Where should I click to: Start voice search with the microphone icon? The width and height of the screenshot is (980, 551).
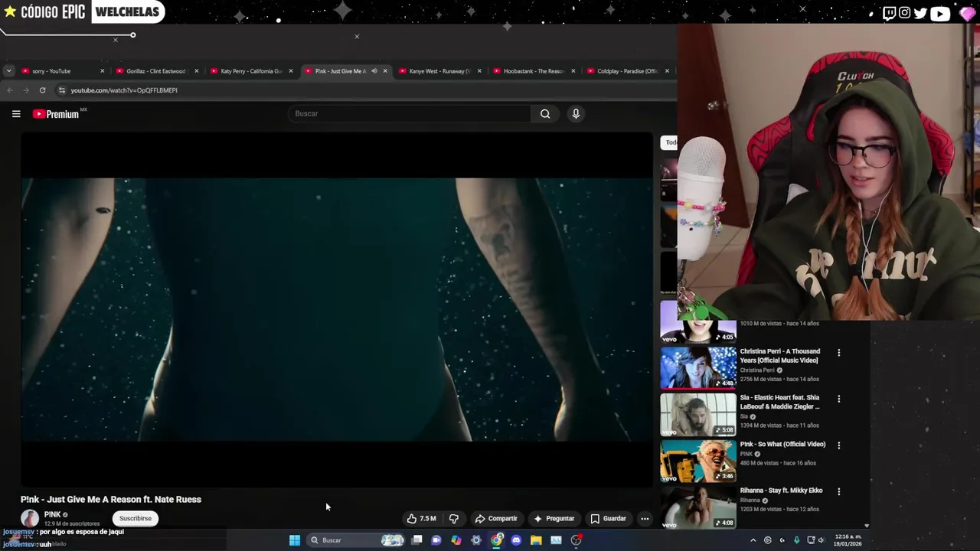click(576, 114)
